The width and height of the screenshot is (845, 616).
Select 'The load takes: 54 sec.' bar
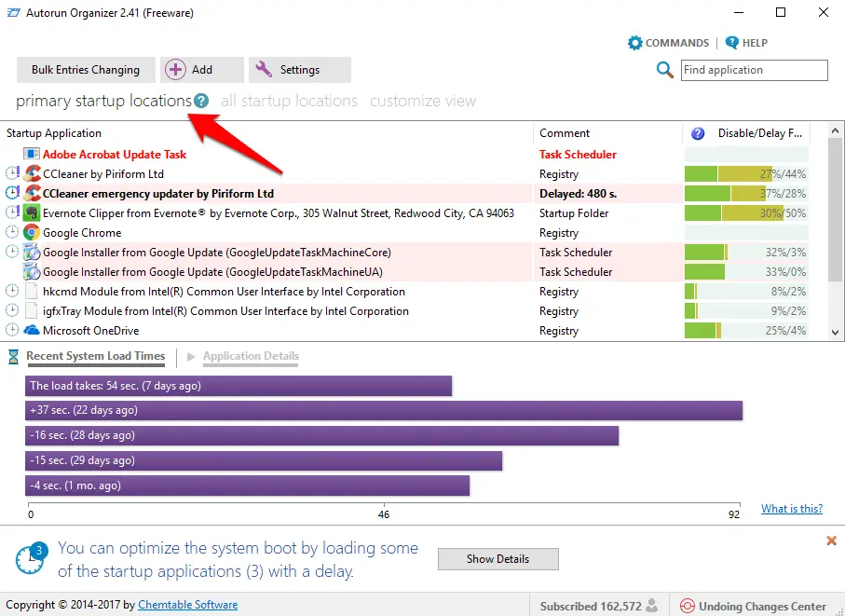click(239, 386)
